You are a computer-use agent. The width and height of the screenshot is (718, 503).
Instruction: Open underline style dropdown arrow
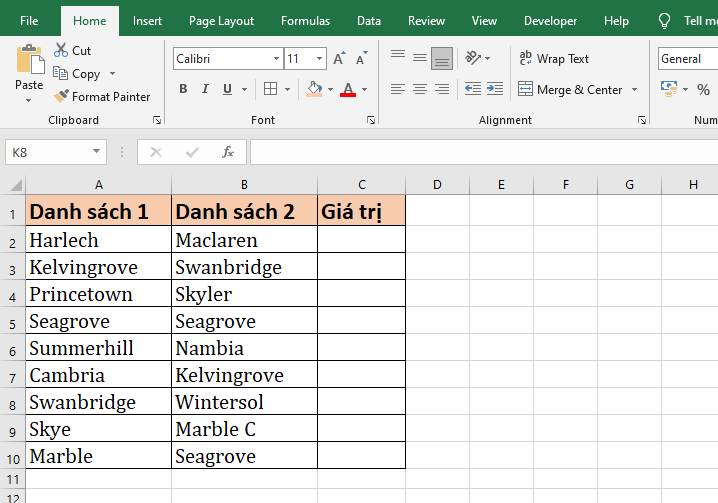tap(245, 89)
